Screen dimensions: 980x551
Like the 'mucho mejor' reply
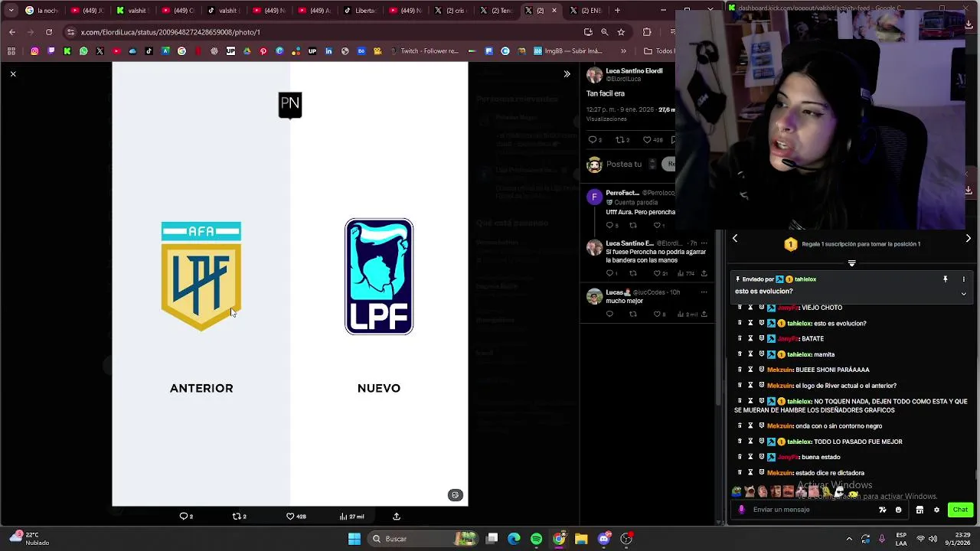click(x=658, y=315)
